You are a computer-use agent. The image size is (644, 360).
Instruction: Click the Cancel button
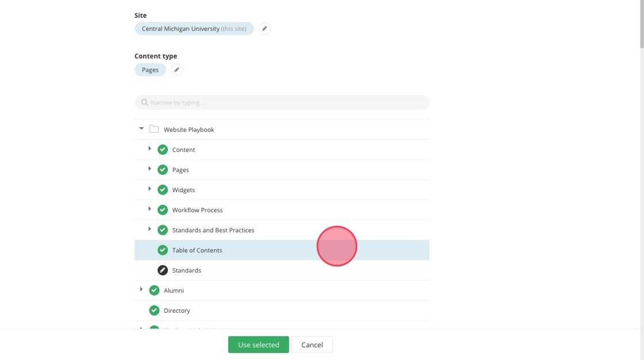click(x=312, y=344)
